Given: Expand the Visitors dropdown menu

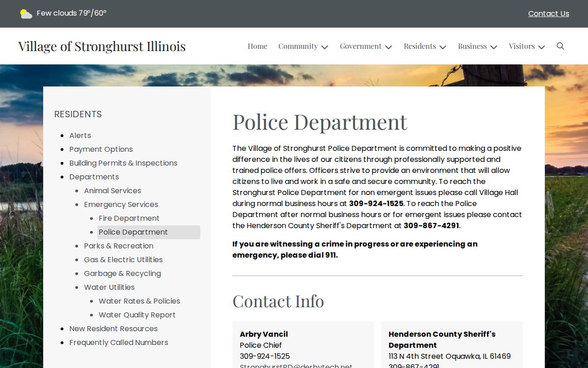Looking at the screenshot, I should click(527, 46).
